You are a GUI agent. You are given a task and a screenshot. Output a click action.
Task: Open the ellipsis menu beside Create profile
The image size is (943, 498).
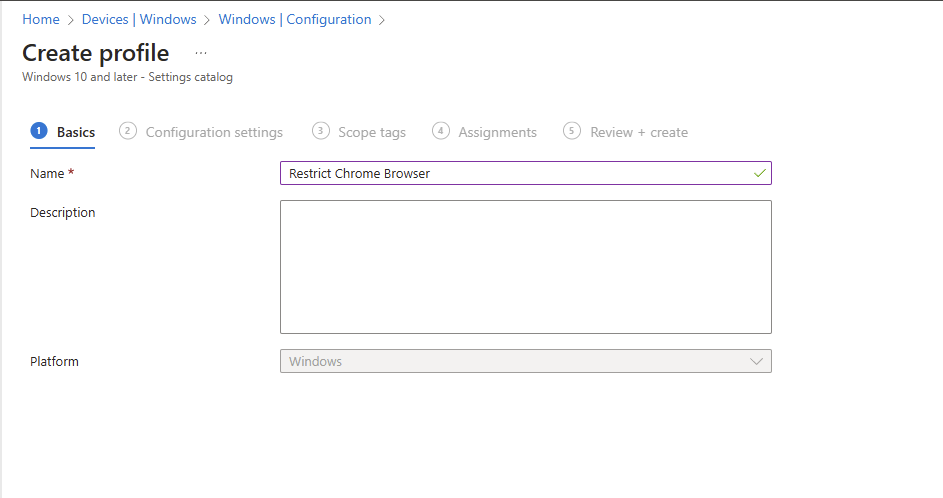201,53
